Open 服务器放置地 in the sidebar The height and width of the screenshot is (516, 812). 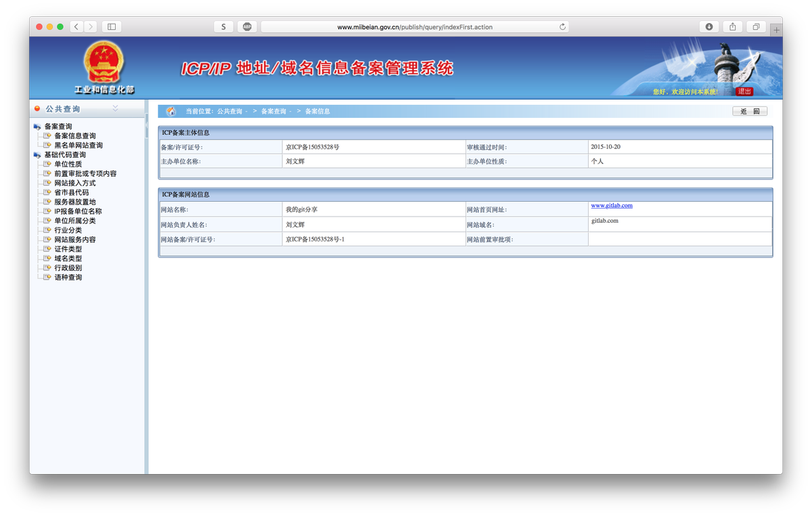(x=75, y=202)
